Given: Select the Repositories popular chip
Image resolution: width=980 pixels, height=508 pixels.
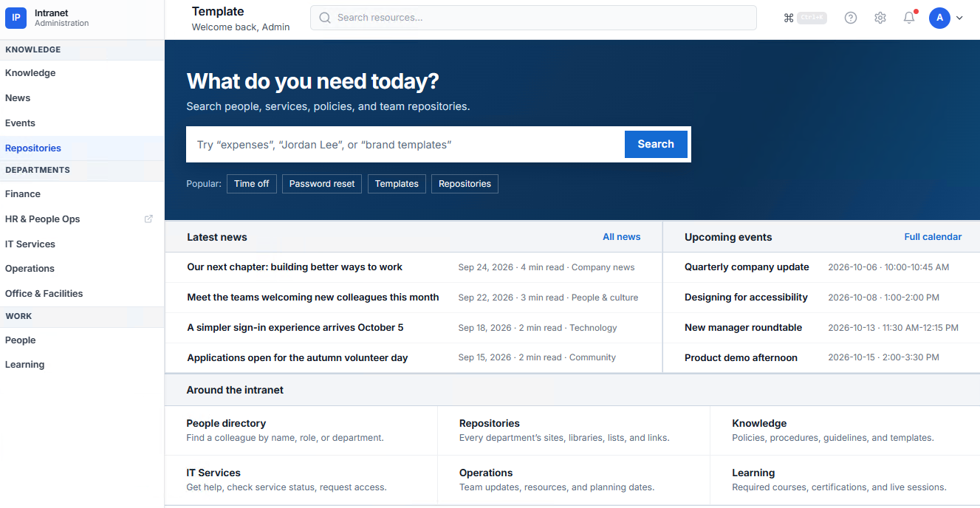Looking at the screenshot, I should pos(465,184).
